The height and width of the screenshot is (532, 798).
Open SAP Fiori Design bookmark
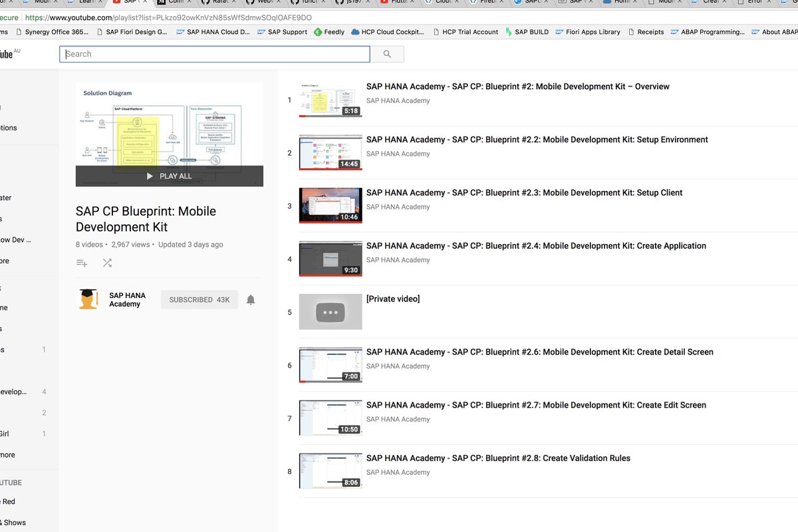132,32
